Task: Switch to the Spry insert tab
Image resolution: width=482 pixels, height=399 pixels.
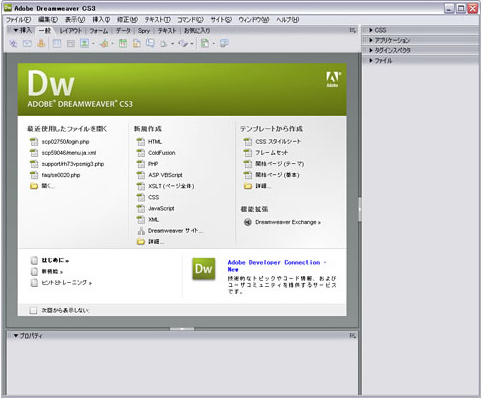Action: pyautogui.click(x=144, y=31)
